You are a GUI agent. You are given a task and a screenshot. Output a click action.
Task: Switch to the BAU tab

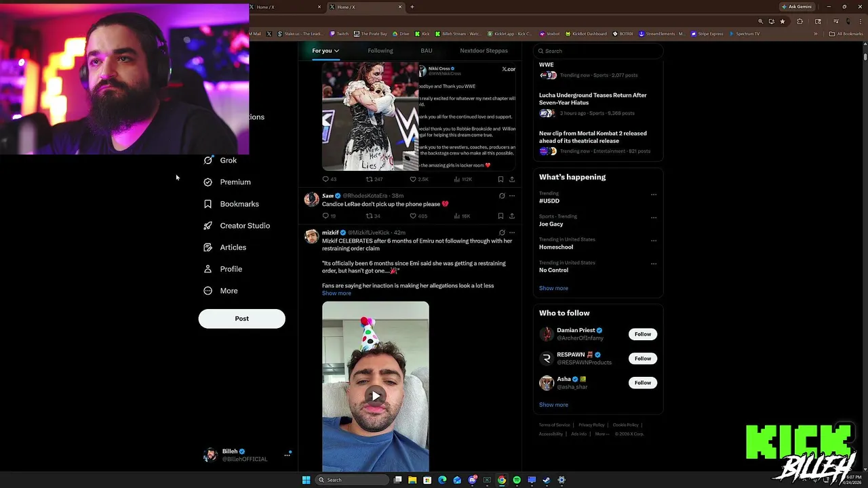(x=427, y=51)
